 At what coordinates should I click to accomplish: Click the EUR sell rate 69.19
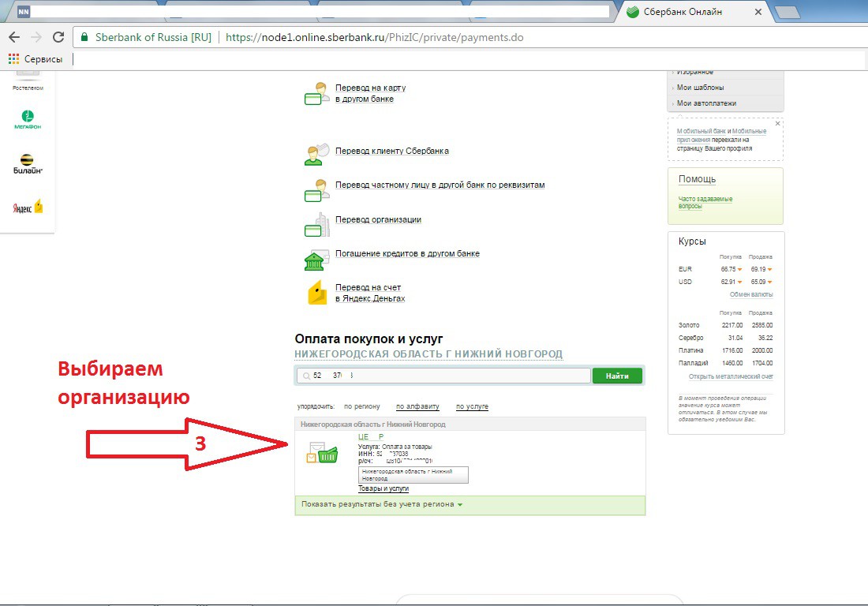pyautogui.click(x=758, y=269)
